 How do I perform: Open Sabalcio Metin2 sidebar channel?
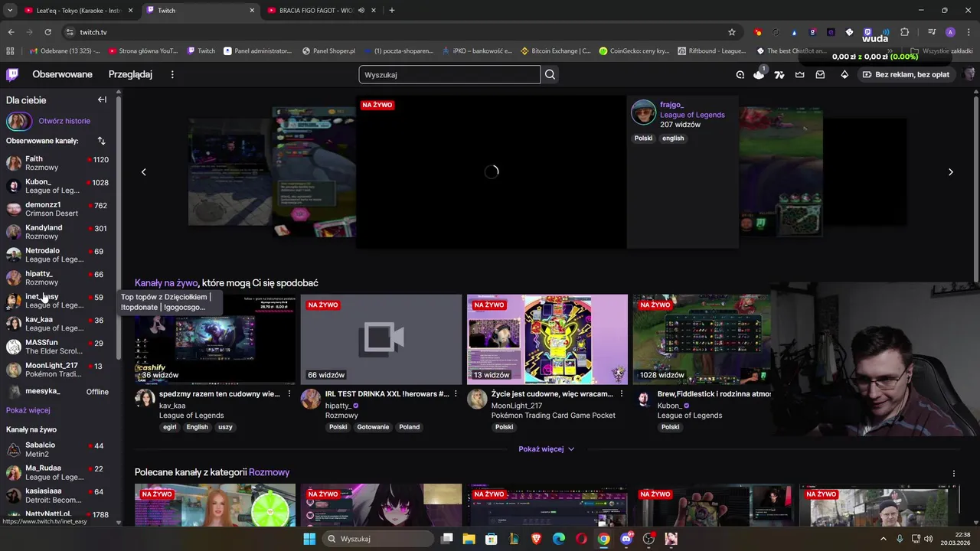(58, 449)
